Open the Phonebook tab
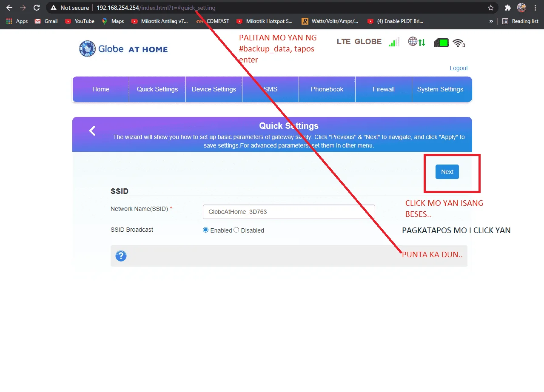Viewport: 544px width, 392px height. point(327,89)
